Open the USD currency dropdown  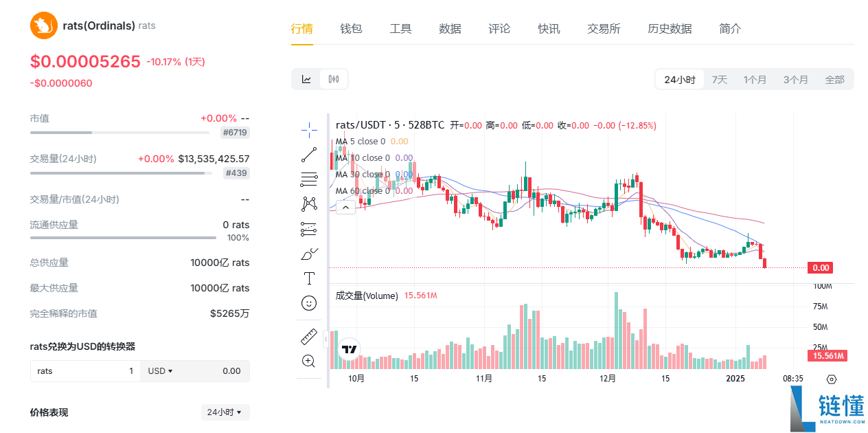pyautogui.click(x=160, y=371)
